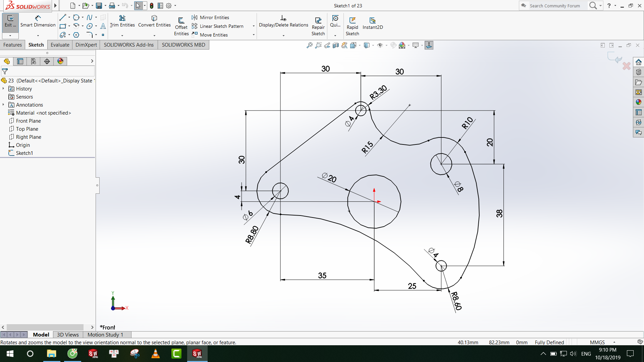Open dropdown under Exit Sketch
The height and width of the screenshot is (362, 644).
pos(10,36)
